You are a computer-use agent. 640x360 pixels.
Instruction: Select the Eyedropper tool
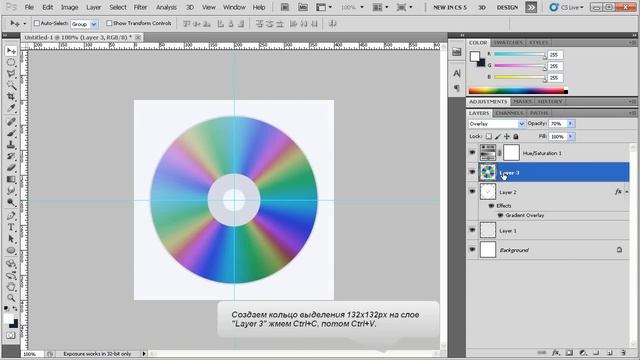point(11,108)
